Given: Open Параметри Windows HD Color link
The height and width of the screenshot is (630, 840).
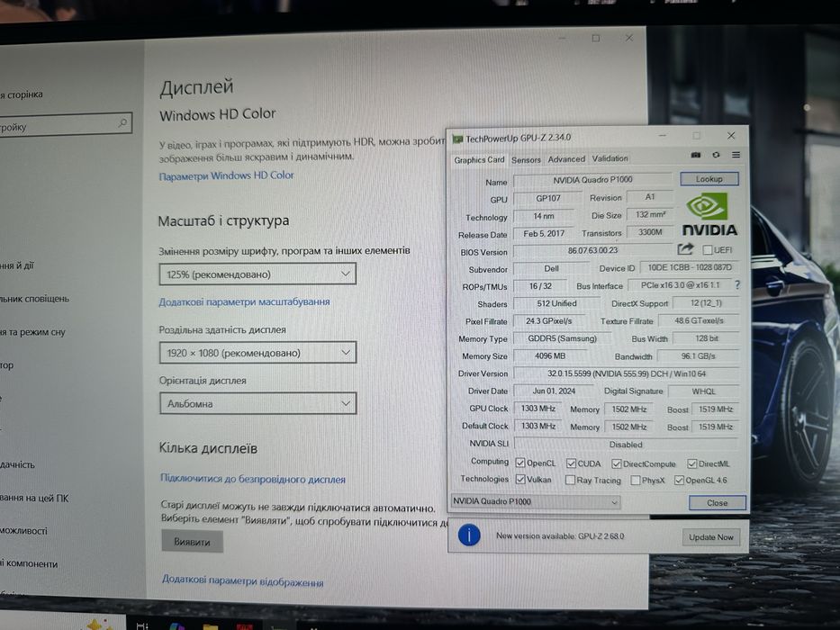Looking at the screenshot, I should coord(226,175).
